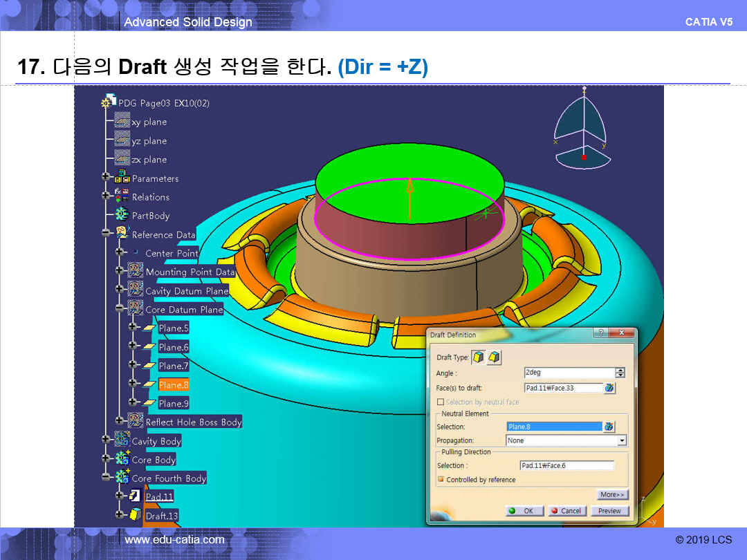Screen dimensions: 747x560
Task: Click the Preview button
Action: coord(609,511)
